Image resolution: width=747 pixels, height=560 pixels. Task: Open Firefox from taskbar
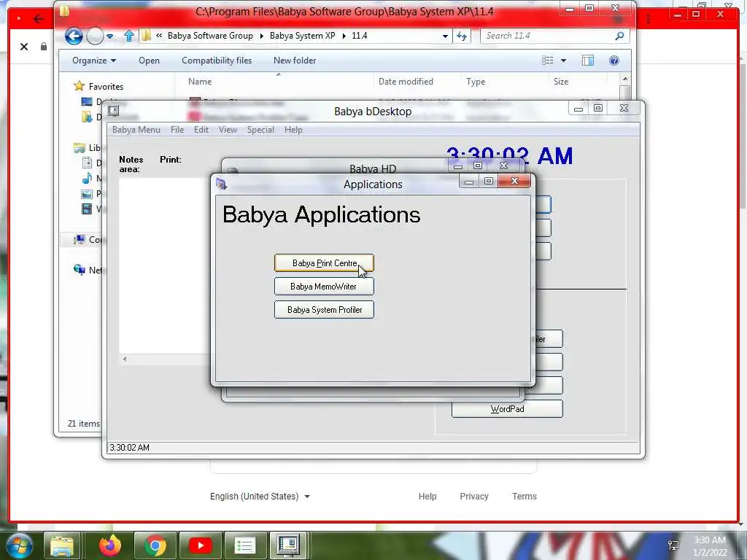pos(109,545)
